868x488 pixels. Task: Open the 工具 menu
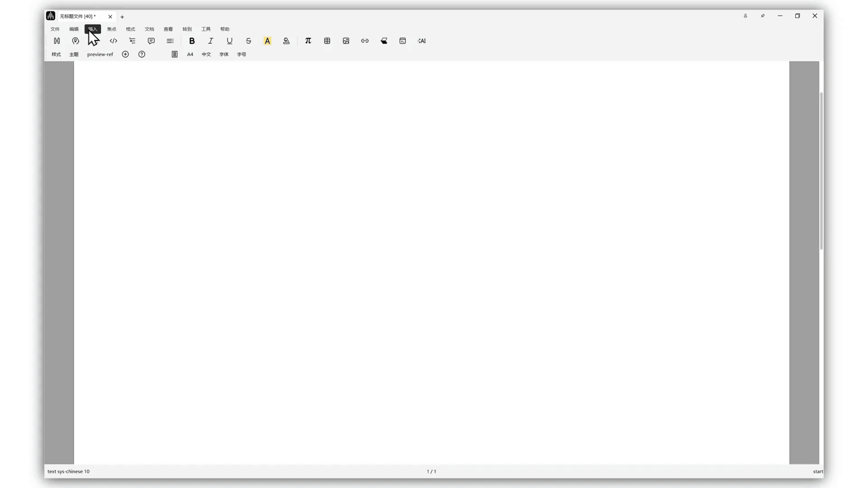click(206, 29)
